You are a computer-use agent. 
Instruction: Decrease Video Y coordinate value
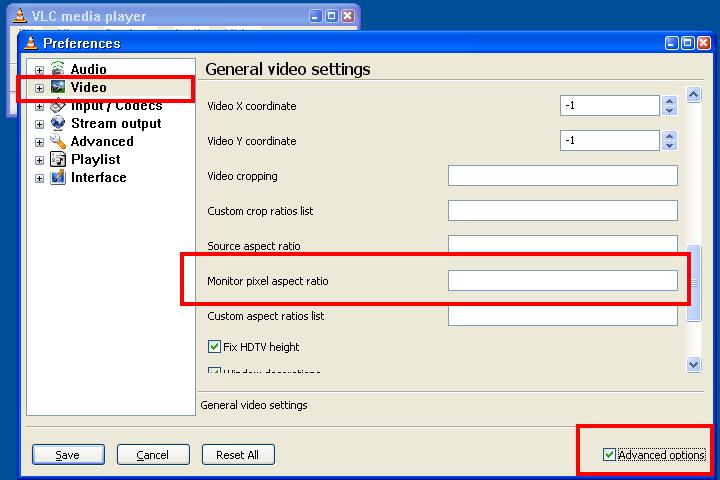click(669, 146)
